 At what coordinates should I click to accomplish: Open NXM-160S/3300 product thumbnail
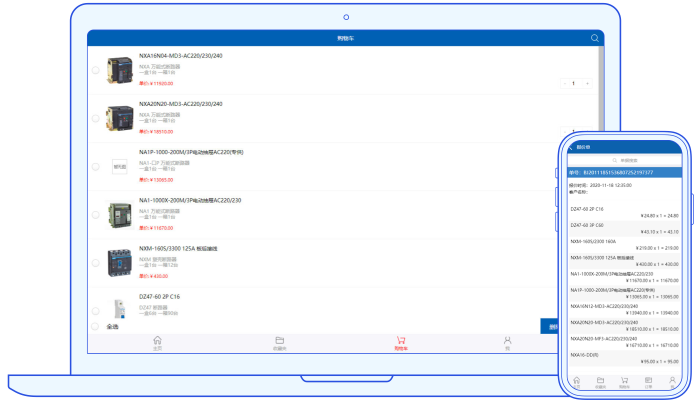pos(120,263)
